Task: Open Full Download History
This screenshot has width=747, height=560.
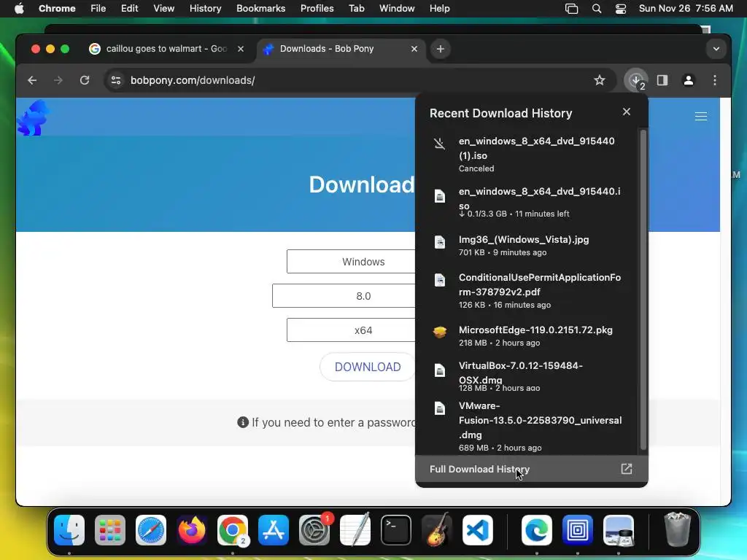Action: click(x=531, y=469)
